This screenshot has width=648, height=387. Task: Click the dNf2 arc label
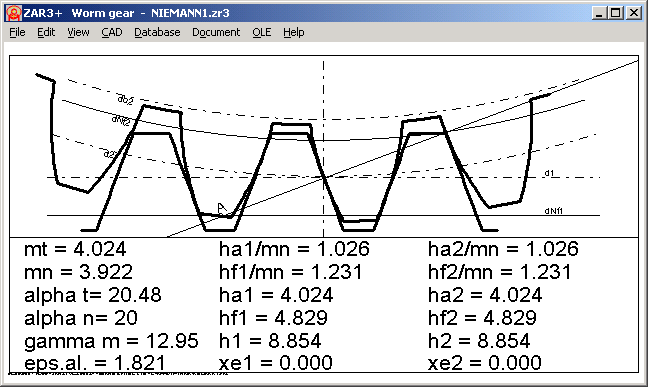click(121, 120)
